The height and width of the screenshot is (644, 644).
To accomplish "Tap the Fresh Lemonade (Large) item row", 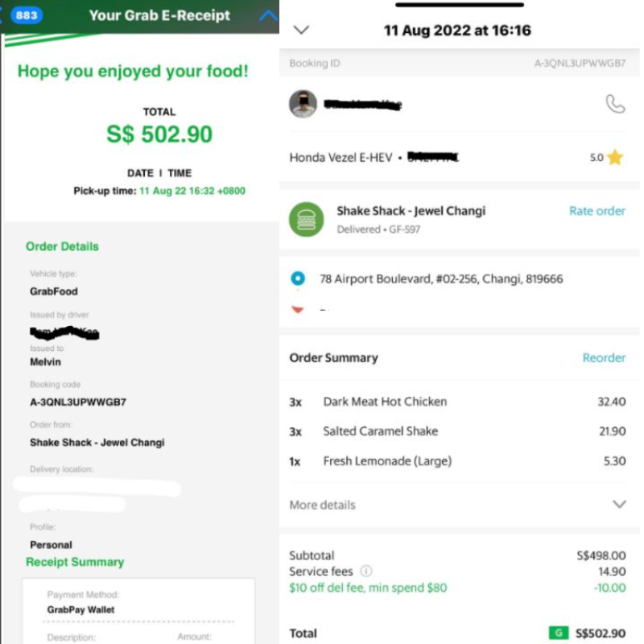I will click(457, 460).
